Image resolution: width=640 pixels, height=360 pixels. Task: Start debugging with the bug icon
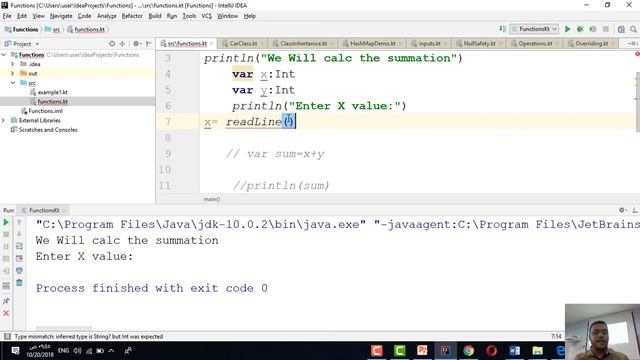click(580, 29)
